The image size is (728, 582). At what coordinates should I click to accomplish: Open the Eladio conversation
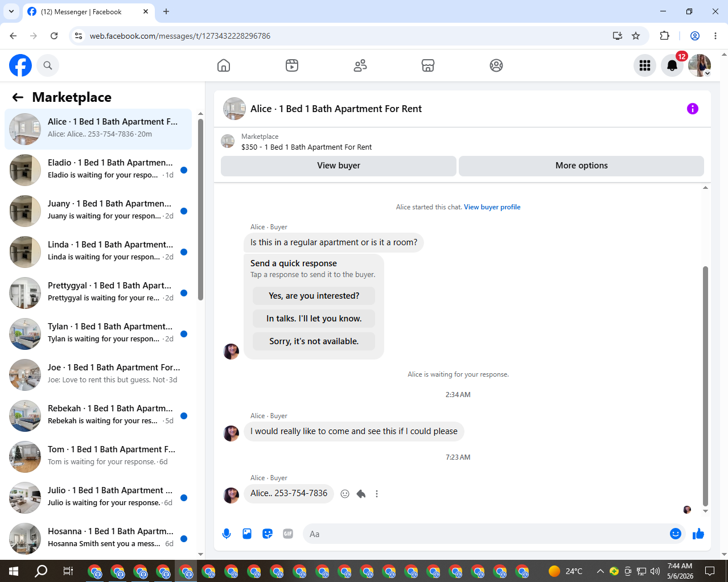click(x=98, y=170)
